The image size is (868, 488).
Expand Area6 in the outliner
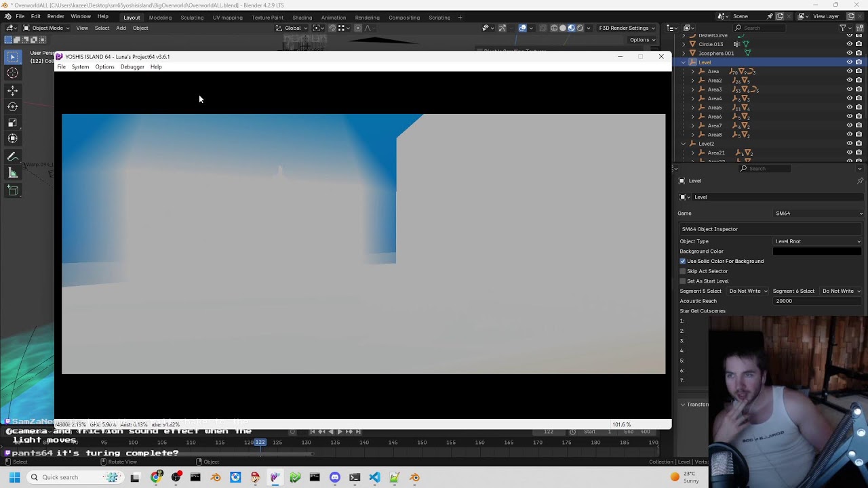(692, 117)
